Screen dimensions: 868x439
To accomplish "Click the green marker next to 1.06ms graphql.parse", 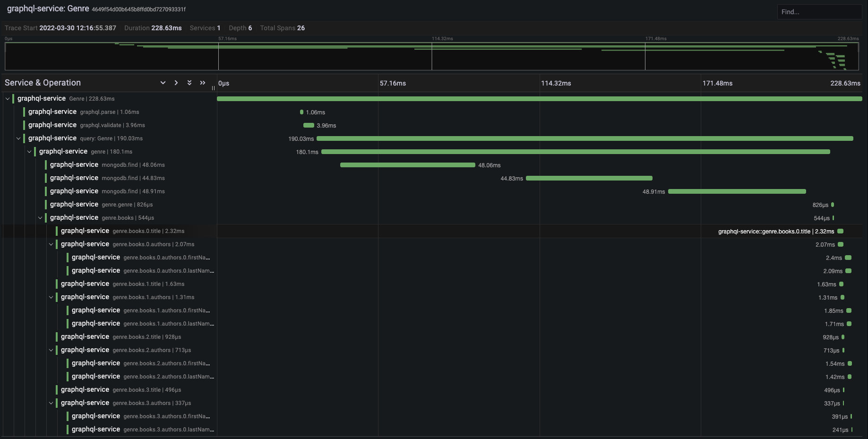I will tap(302, 112).
